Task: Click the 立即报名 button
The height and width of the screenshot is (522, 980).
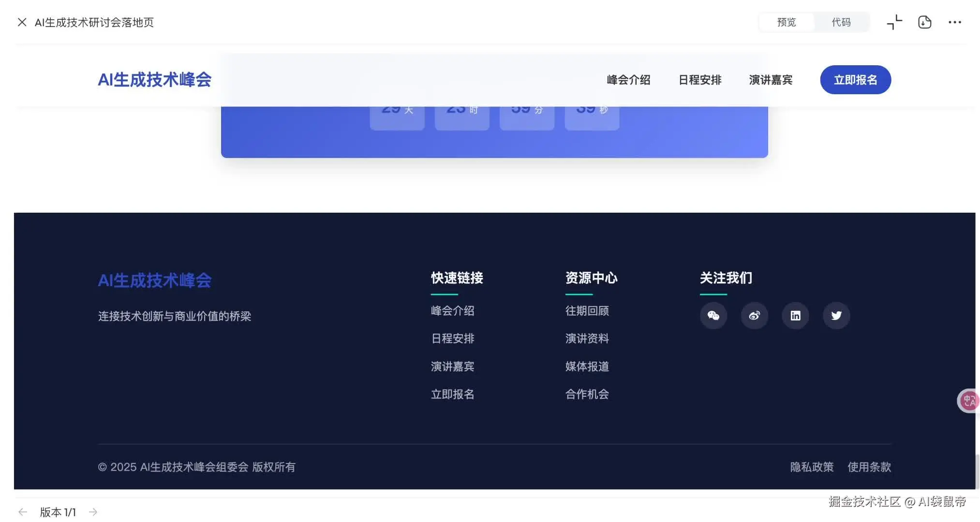Action: click(855, 80)
